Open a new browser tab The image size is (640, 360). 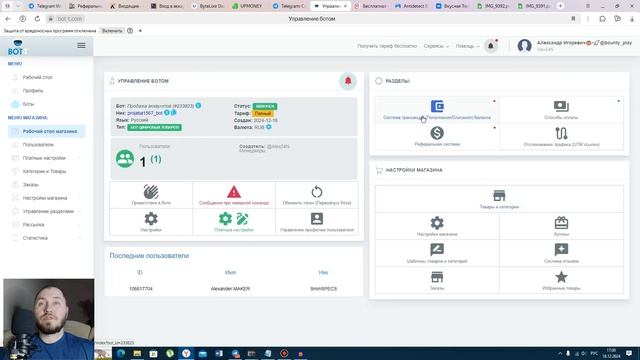click(x=560, y=6)
